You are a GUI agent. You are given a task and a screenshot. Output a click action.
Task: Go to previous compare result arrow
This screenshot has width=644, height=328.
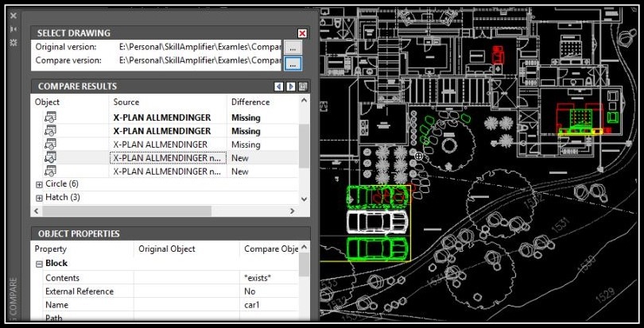click(279, 87)
